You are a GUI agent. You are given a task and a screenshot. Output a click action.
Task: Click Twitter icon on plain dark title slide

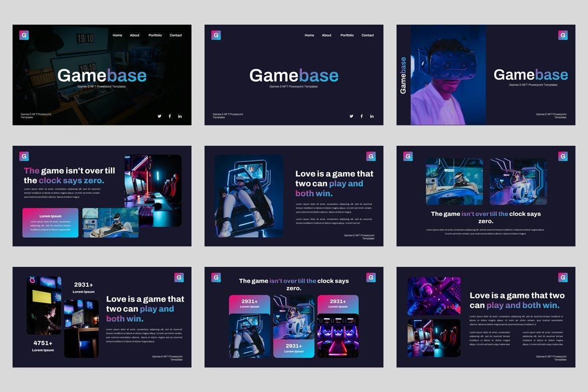pyautogui.click(x=351, y=116)
